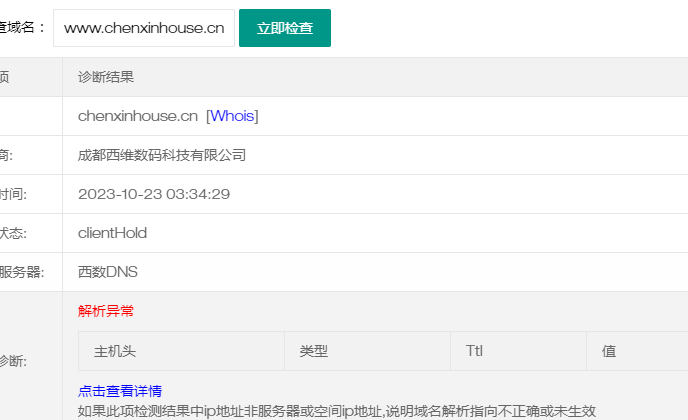Click the 西数DNS server value
The height and width of the screenshot is (420, 688).
pyautogui.click(x=108, y=272)
